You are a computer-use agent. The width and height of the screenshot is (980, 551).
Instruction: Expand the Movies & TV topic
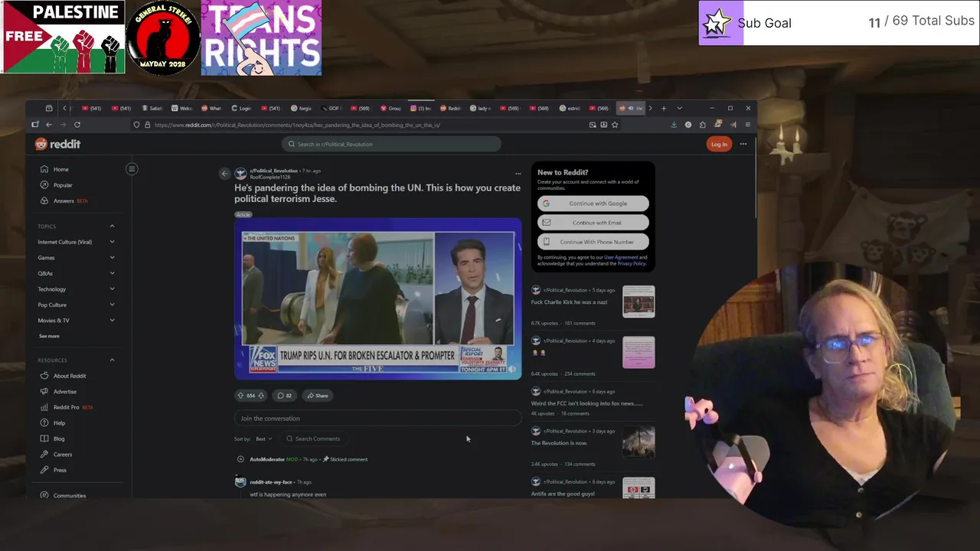point(112,321)
